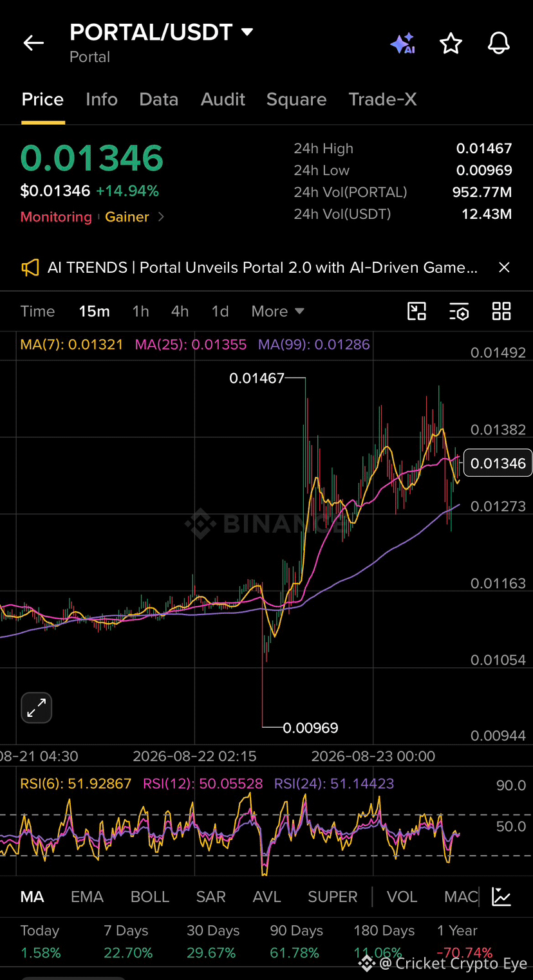The width and height of the screenshot is (533, 980).
Task: Tap the large 0.01346 price
Action: point(92,158)
